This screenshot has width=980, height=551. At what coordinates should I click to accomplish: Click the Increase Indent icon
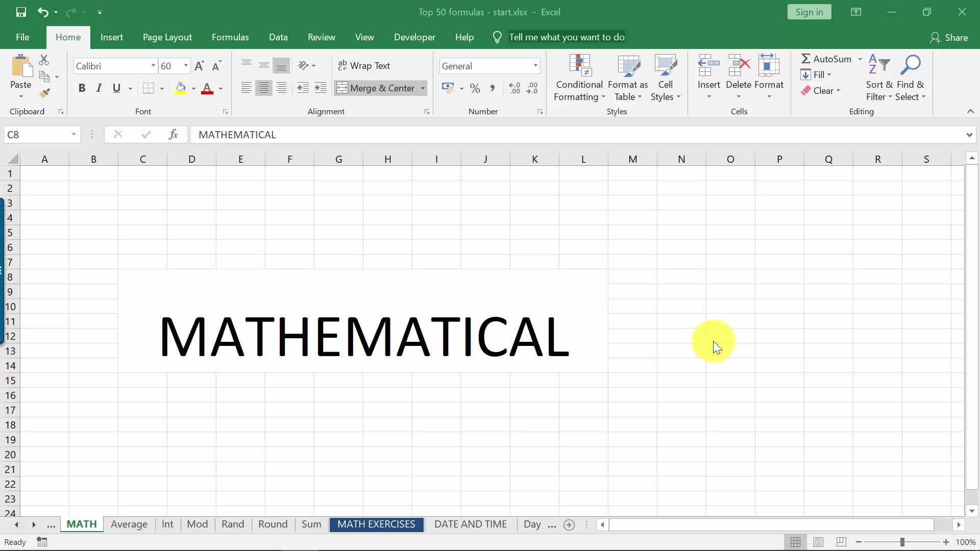click(x=320, y=88)
